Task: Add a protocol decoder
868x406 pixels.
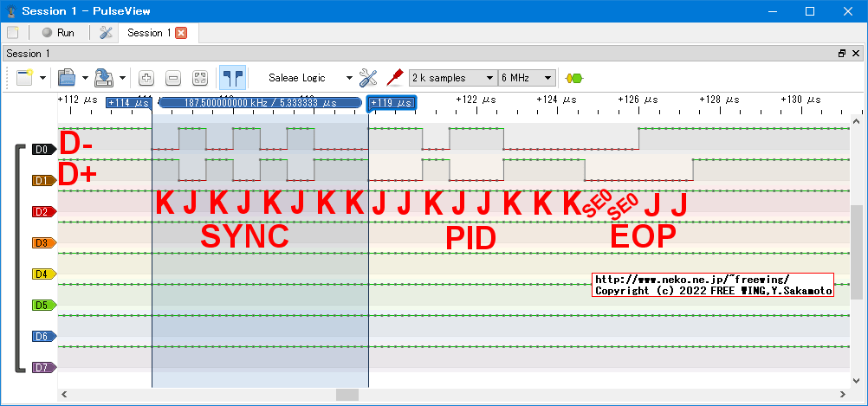Action: pos(573,78)
